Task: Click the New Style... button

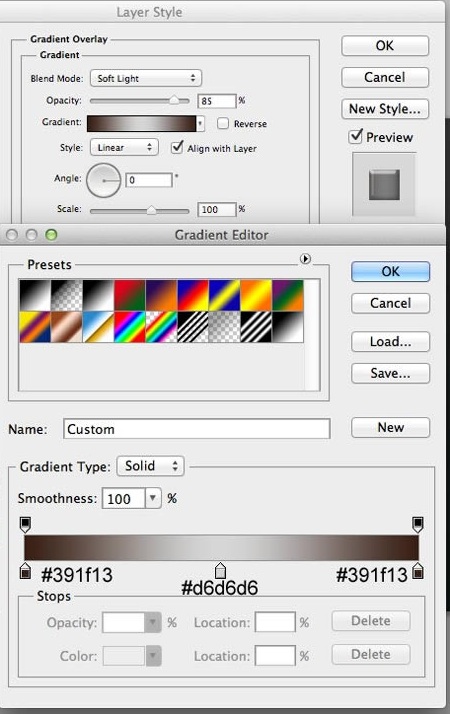Action: (x=385, y=109)
